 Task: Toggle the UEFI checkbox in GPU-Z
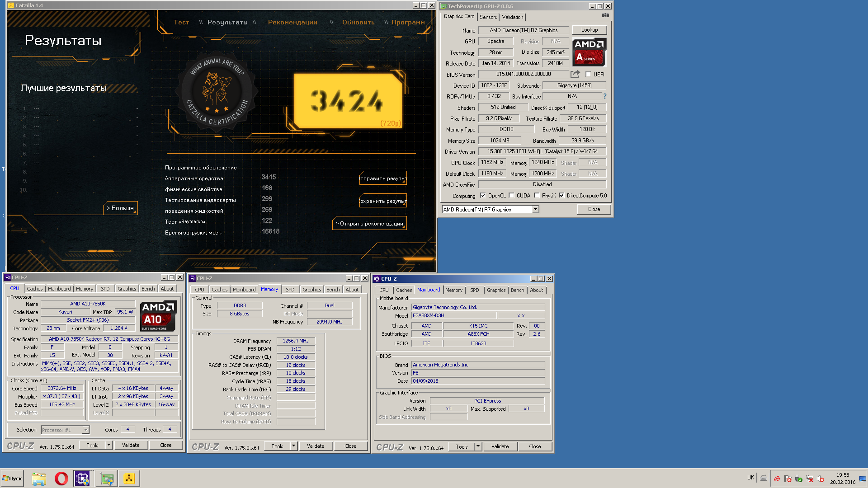pyautogui.click(x=588, y=74)
